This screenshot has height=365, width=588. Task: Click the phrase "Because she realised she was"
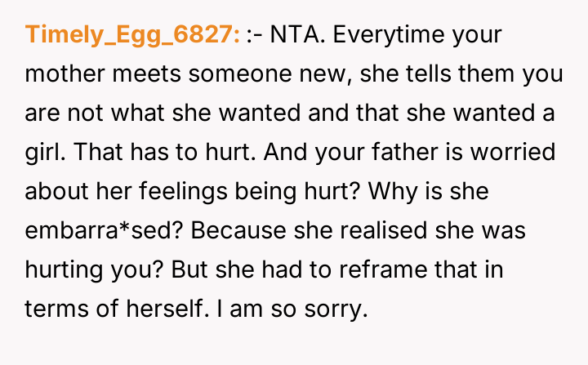(x=362, y=229)
